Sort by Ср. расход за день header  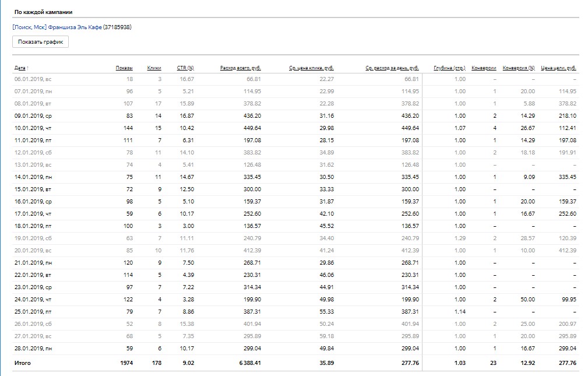click(x=392, y=68)
